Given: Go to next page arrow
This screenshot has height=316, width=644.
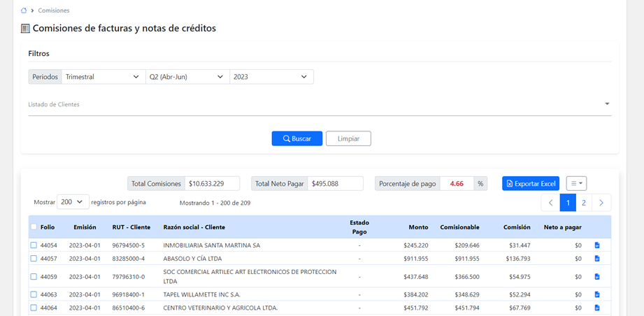Looking at the screenshot, I should pos(601,203).
